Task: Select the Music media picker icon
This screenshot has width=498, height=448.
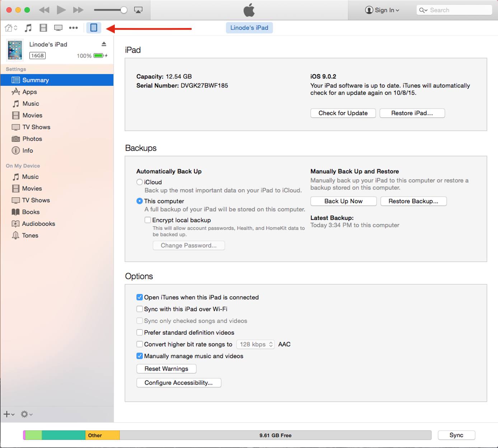Action: coord(28,28)
